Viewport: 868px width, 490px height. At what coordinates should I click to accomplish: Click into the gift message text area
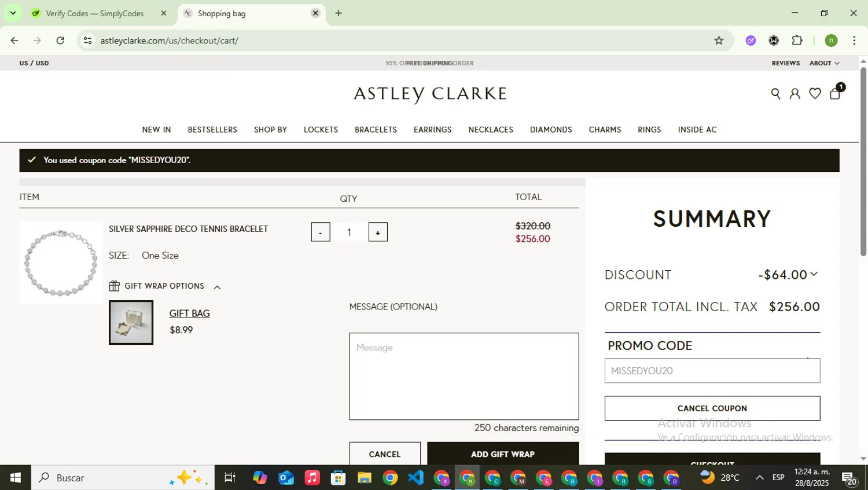tap(464, 376)
